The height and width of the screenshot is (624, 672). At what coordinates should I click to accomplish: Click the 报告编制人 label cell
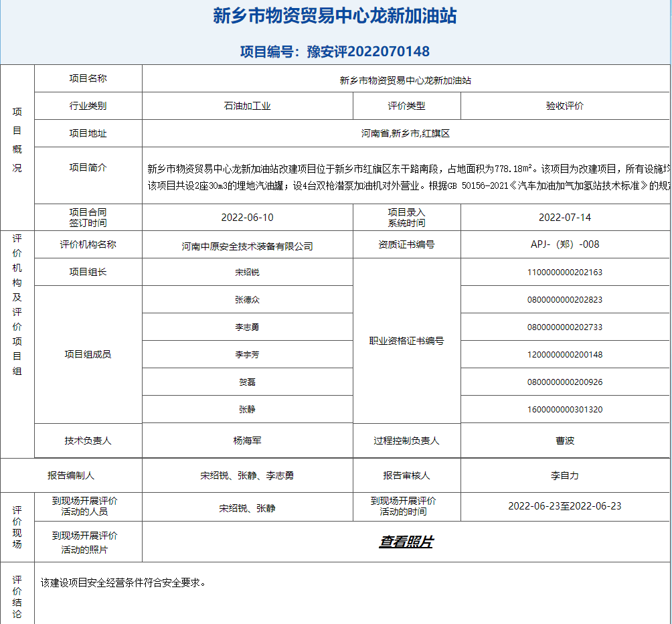point(71,475)
